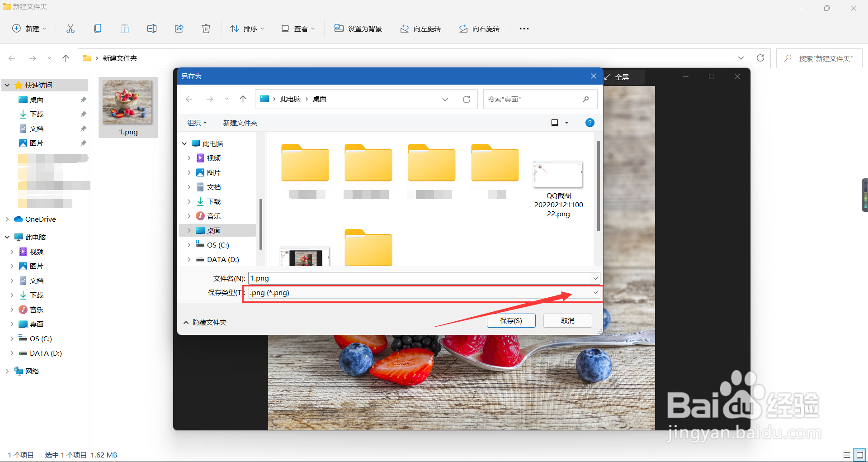This screenshot has height=462, width=868.
Task: Click the search magnifier in Save As dialog
Action: point(586,99)
